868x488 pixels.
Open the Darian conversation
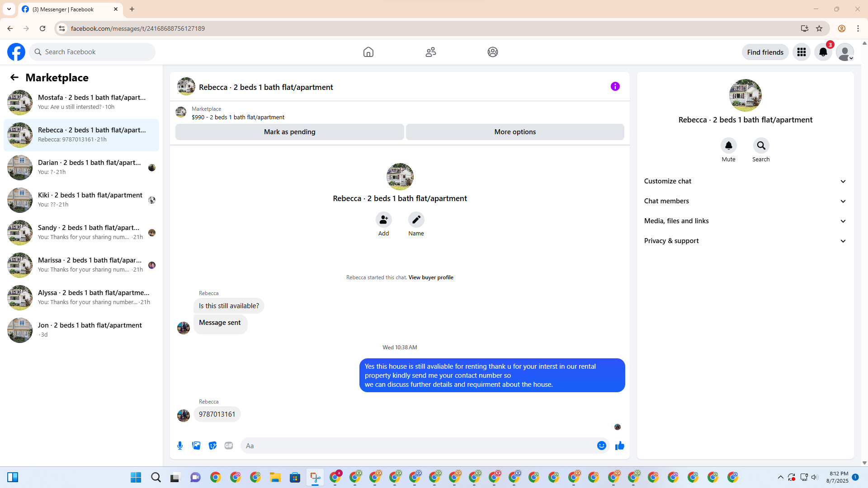81,168
